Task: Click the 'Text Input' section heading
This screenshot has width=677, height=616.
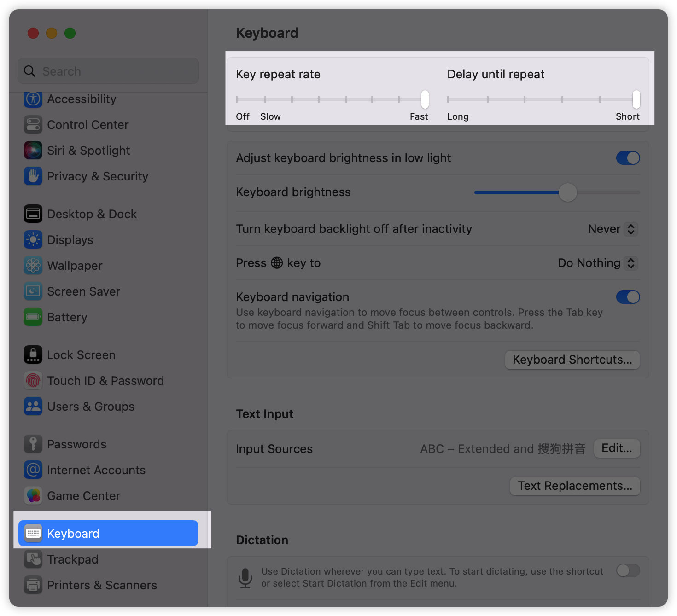Action: point(265,414)
